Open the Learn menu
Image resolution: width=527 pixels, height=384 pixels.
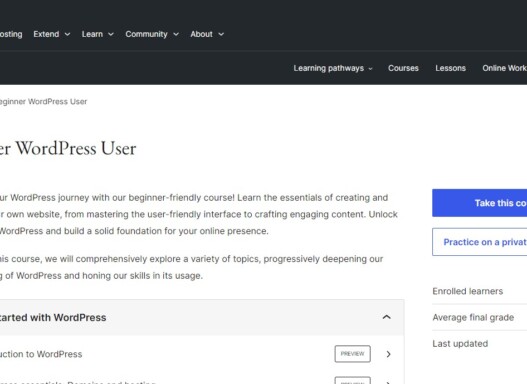[x=98, y=34]
